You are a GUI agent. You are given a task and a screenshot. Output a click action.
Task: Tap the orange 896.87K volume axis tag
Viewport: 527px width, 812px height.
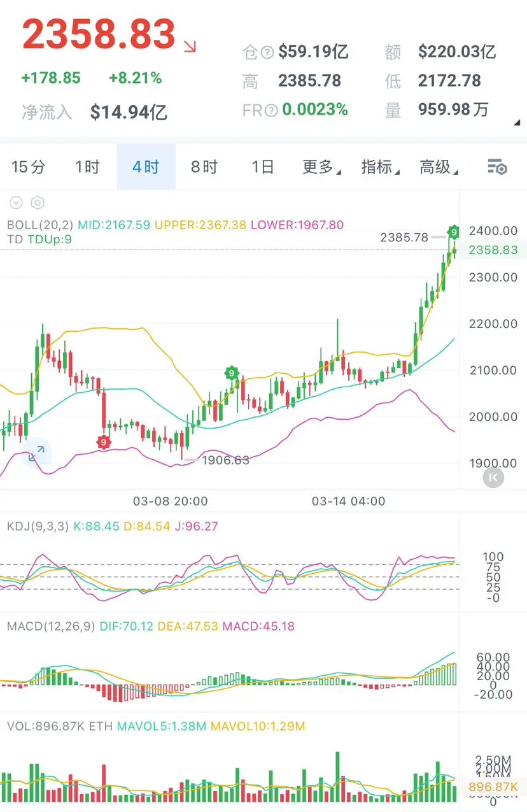[493, 787]
